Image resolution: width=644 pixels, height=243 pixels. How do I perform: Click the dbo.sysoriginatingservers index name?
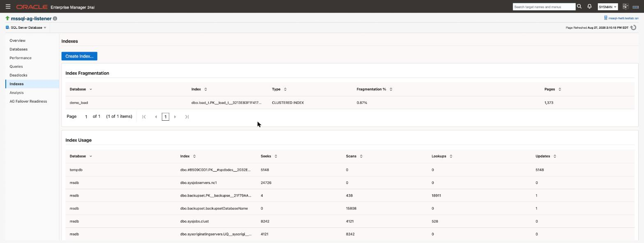tap(216, 234)
